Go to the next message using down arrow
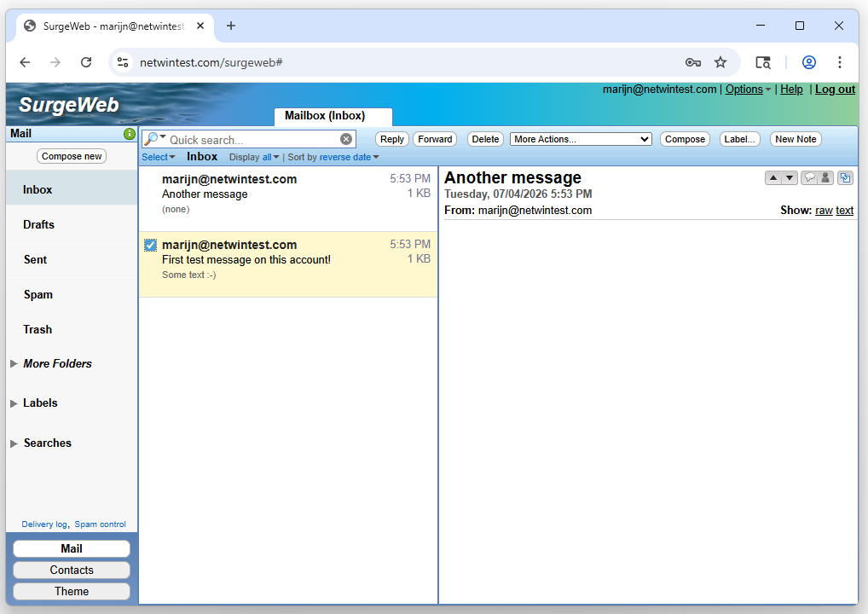 [x=790, y=178]
